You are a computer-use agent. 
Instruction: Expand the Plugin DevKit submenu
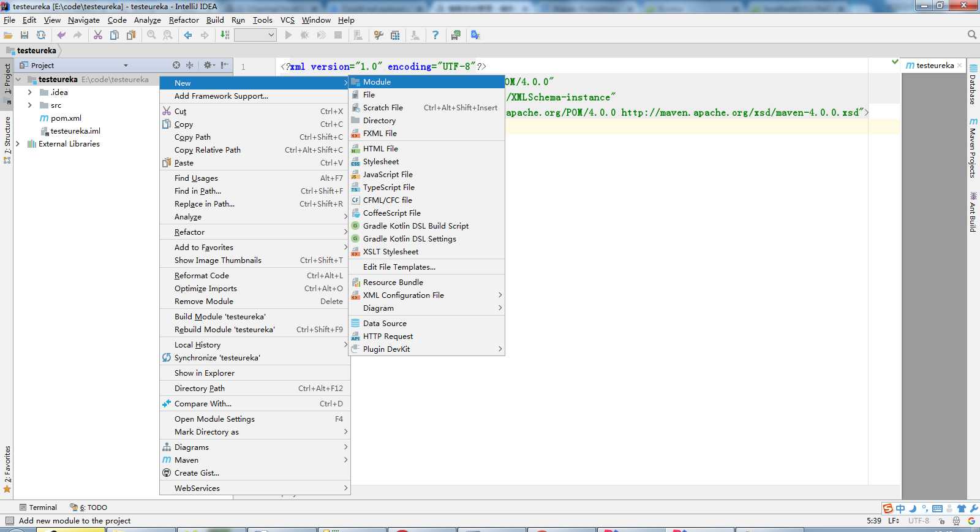pos(426,349)
